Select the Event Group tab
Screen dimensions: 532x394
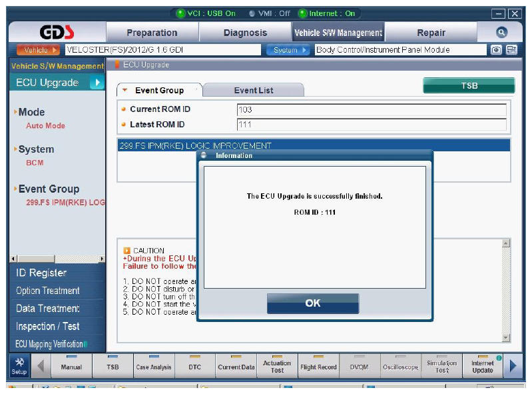pos(159,91)
